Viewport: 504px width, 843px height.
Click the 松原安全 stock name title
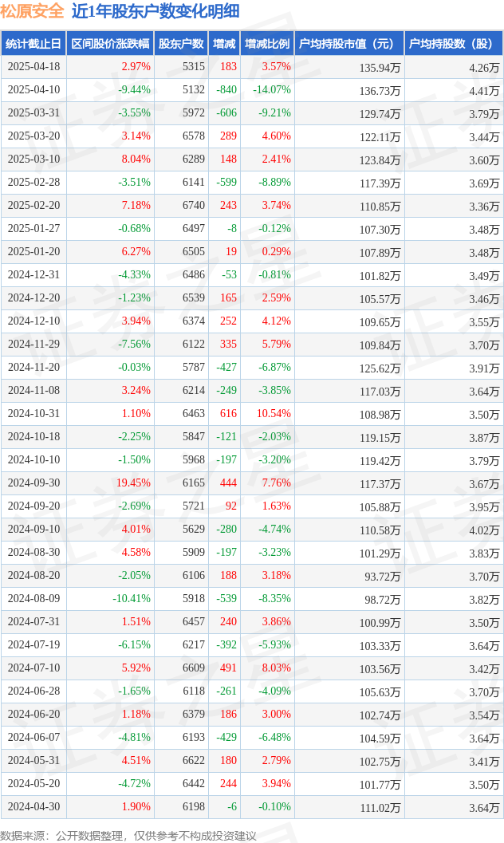click(32, 10)
